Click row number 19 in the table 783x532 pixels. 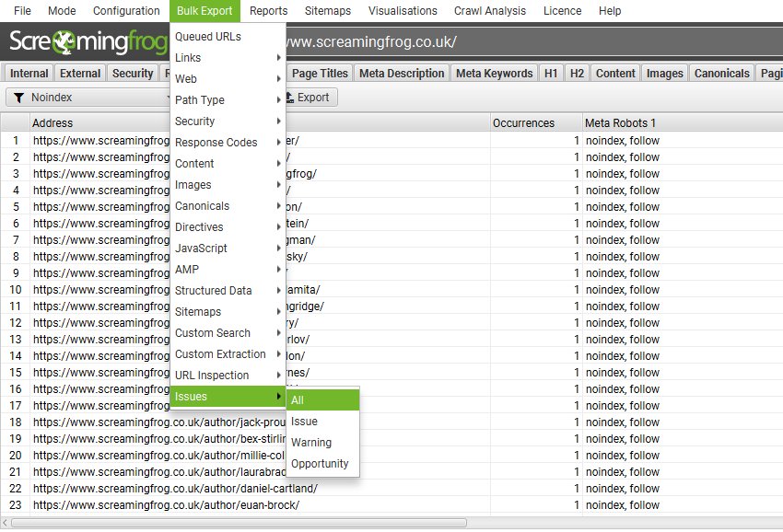[16, 439]
